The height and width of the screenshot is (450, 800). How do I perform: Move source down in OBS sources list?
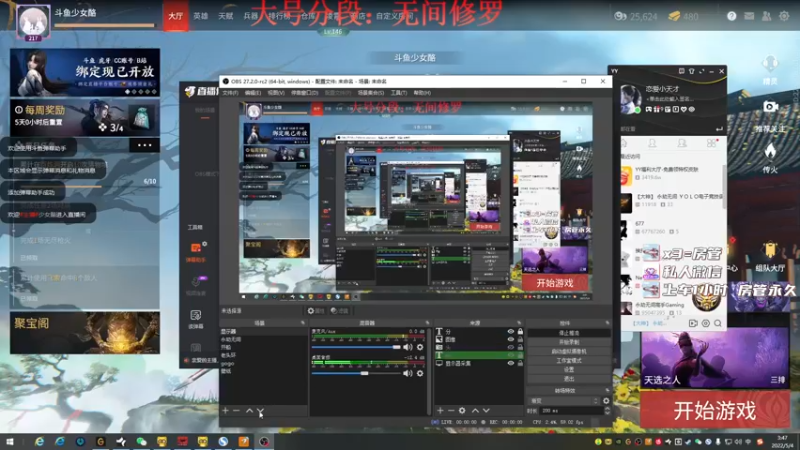coord(486,410)
